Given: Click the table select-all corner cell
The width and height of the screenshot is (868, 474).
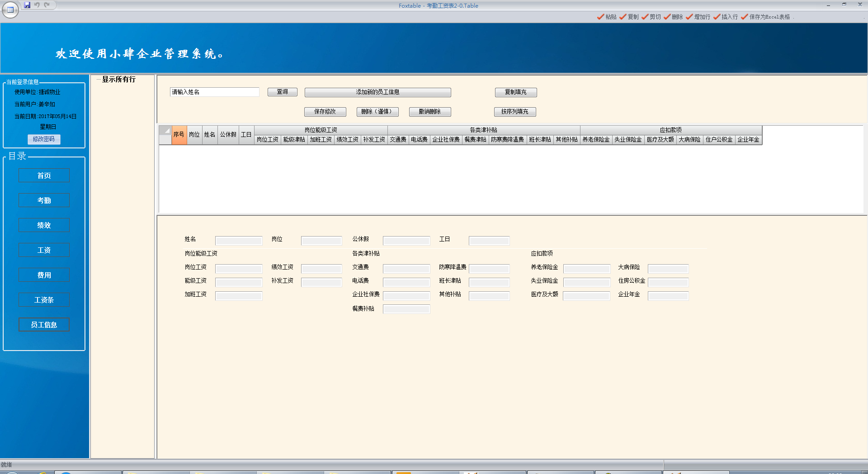Looking at the screenshot, I should [x=165, y=135].
